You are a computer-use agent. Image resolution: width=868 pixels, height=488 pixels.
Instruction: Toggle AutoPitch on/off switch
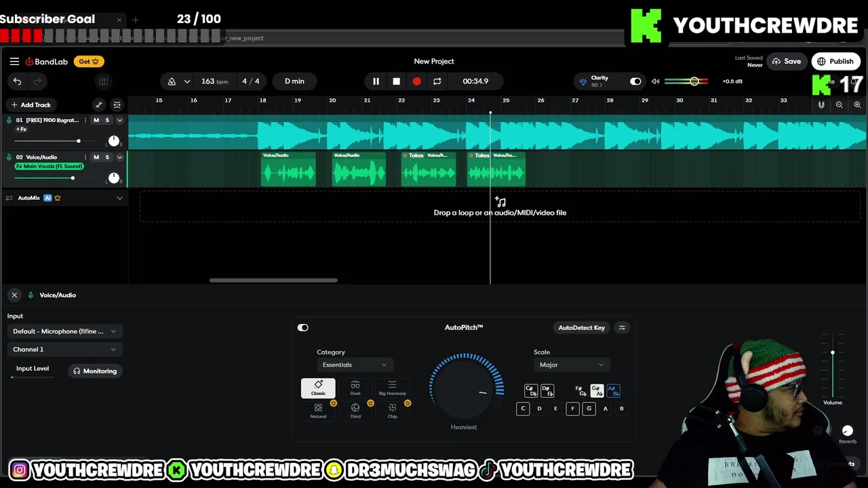tap(303, 327)
